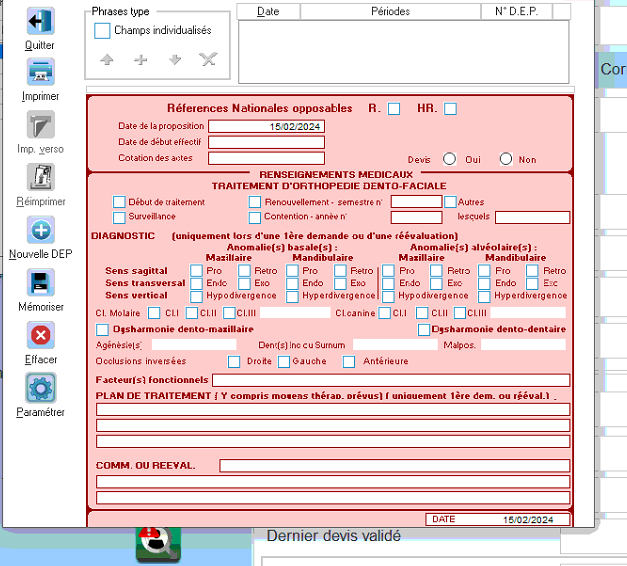This screenshot has width=627, height=566.
Task: Check basal Mandibulaire Hyperdivergence box
Action: point(292,296)
